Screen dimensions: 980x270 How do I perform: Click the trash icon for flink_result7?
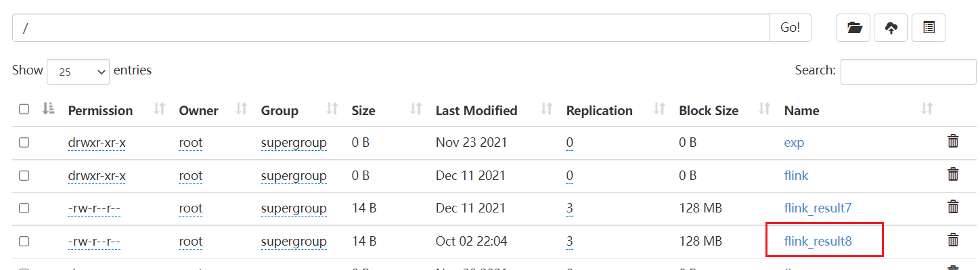click(x=953, y=207)
